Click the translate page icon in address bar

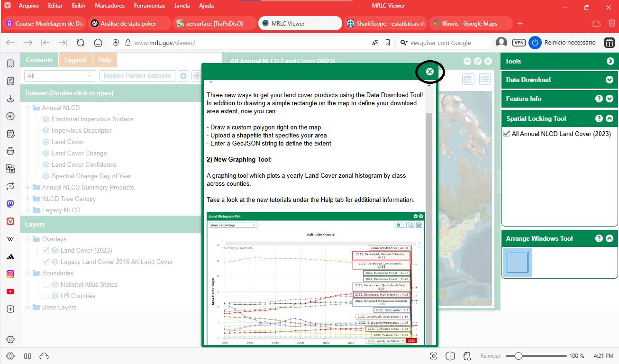click(x=375, y=43)
